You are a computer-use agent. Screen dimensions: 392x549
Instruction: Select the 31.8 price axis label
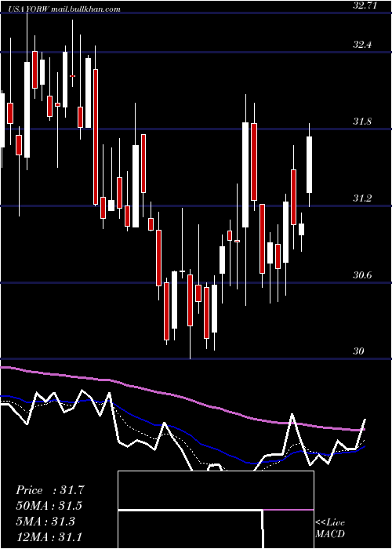(x=362, y=122)
